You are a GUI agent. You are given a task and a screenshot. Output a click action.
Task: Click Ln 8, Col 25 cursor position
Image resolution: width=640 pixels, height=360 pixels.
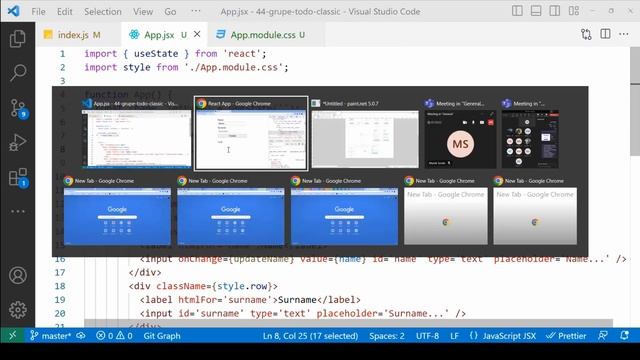click(310, 336)
